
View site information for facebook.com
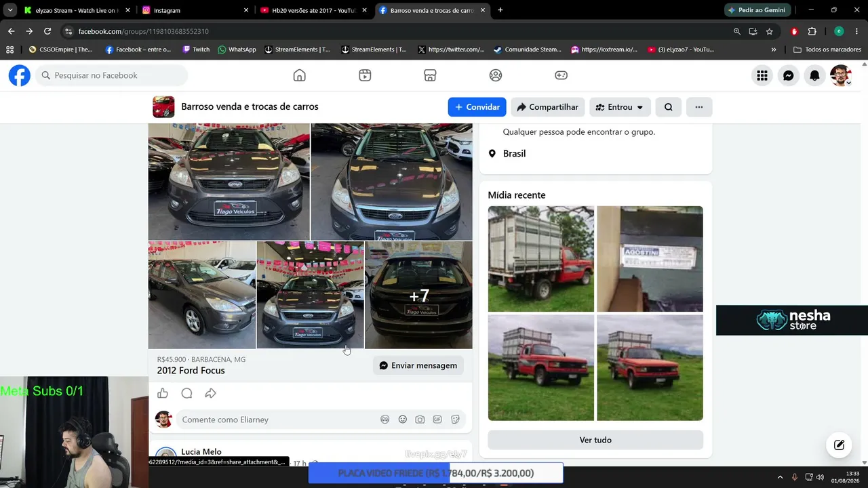pyautogui.click(x=68, y=31)
